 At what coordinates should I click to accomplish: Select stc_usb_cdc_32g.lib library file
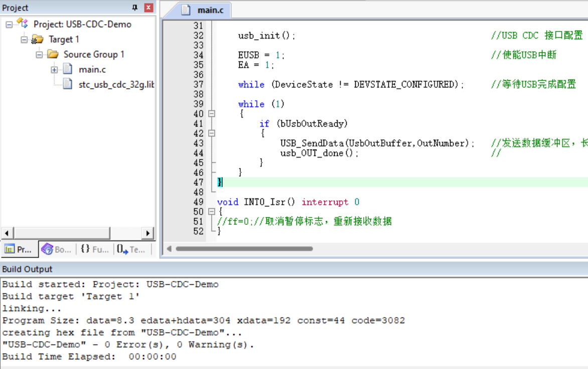(116, 84)
